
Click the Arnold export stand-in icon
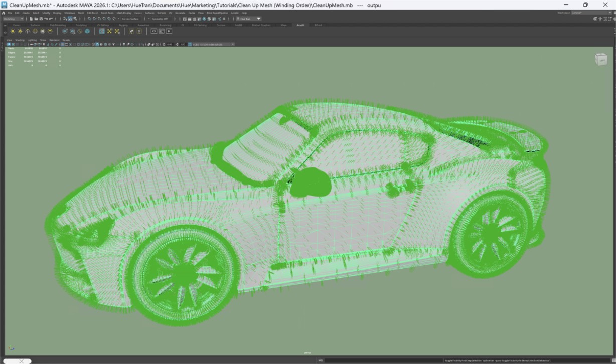[72, 31]
